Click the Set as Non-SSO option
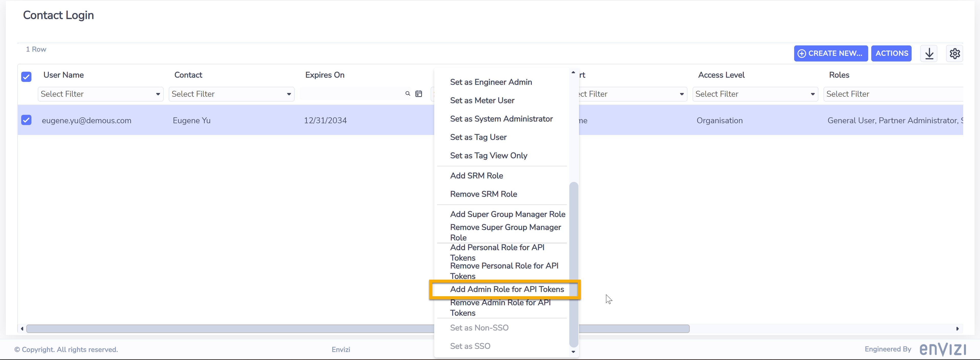Viewport: 980px width, 360px height. tap(479, 328)
